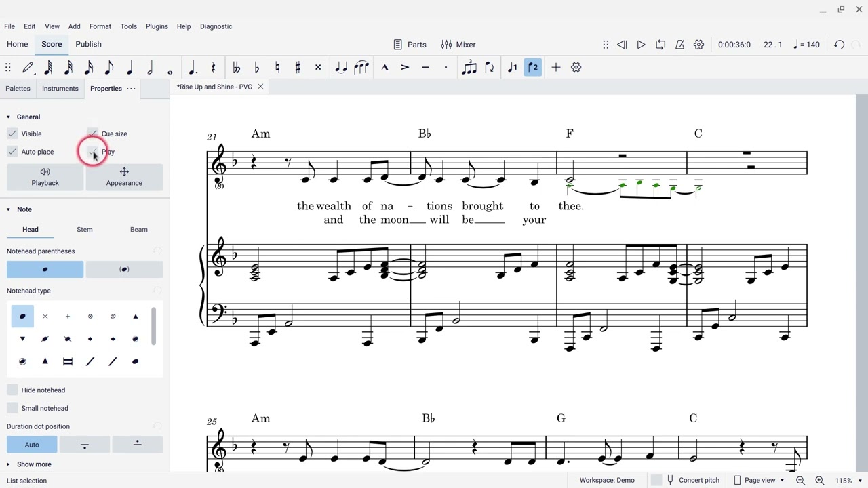Click the Appearance button
This screenshot has width=868, height=488.
[x=124, y=177]
